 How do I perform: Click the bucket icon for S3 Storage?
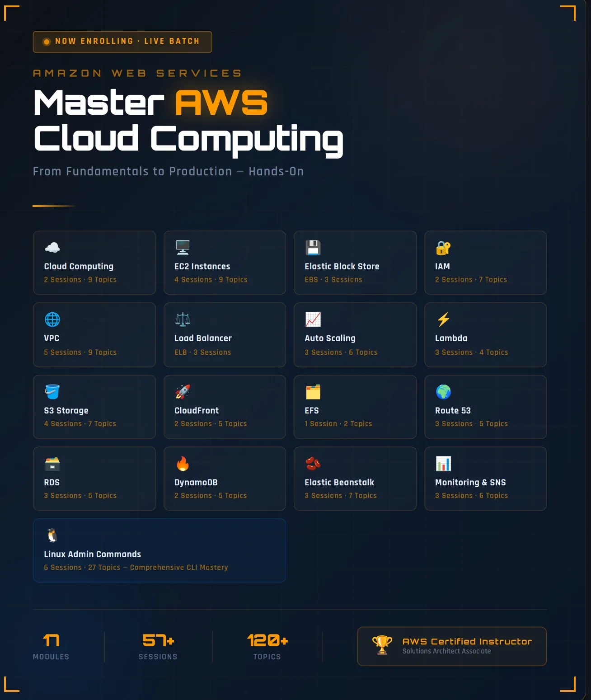point(52,392)
